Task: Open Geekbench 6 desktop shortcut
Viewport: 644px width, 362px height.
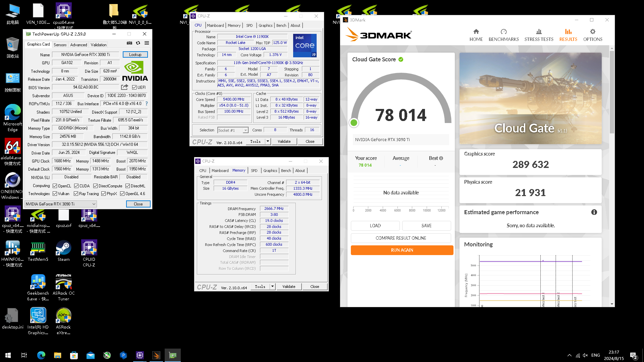Action: (x=38, y=288)
